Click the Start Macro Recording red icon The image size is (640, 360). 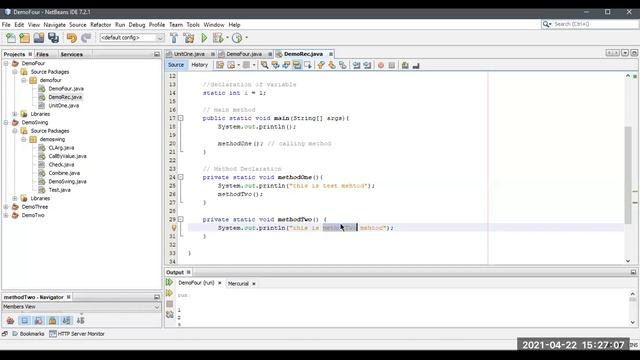tap(381, 65)
